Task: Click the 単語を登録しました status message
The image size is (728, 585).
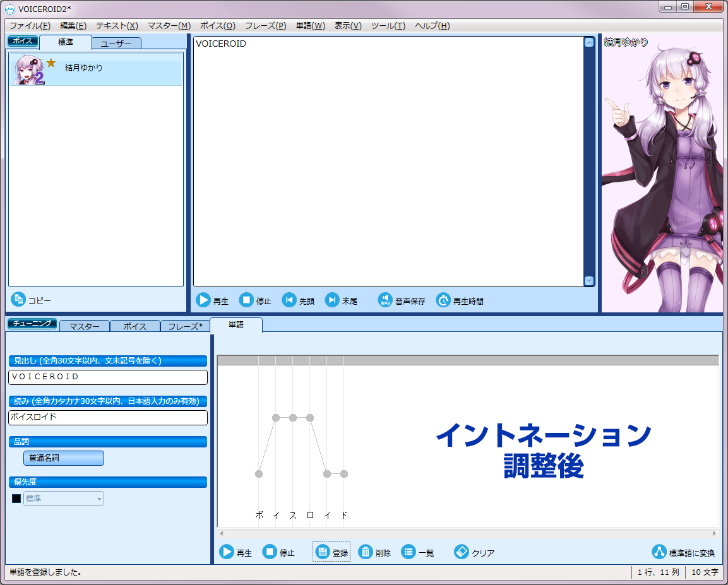Action: [46, 572]
